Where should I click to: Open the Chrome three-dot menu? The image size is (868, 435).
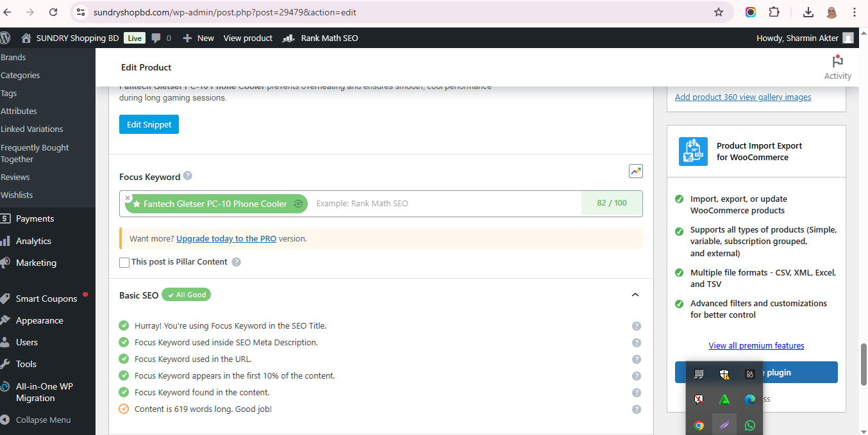855,12
